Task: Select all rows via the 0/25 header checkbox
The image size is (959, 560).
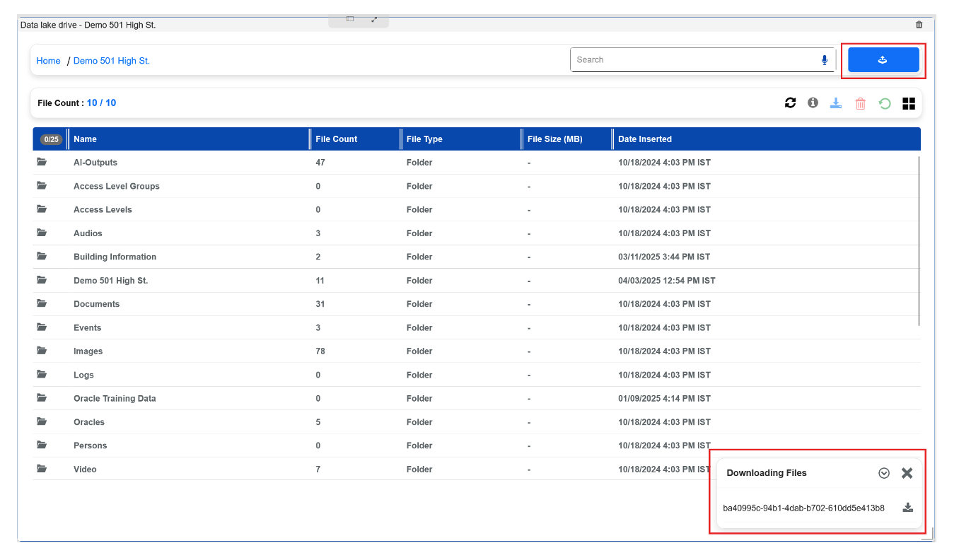Action: point(50,139)
